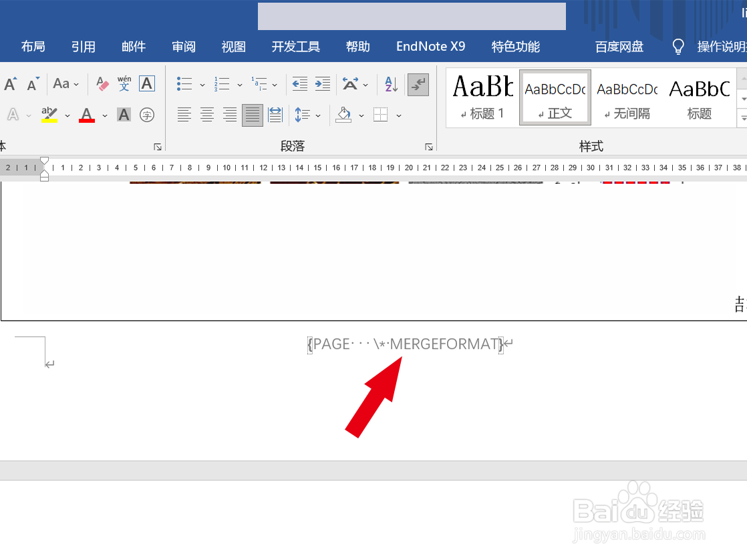Decrease font size with shrink font icon

pos(33,84)
